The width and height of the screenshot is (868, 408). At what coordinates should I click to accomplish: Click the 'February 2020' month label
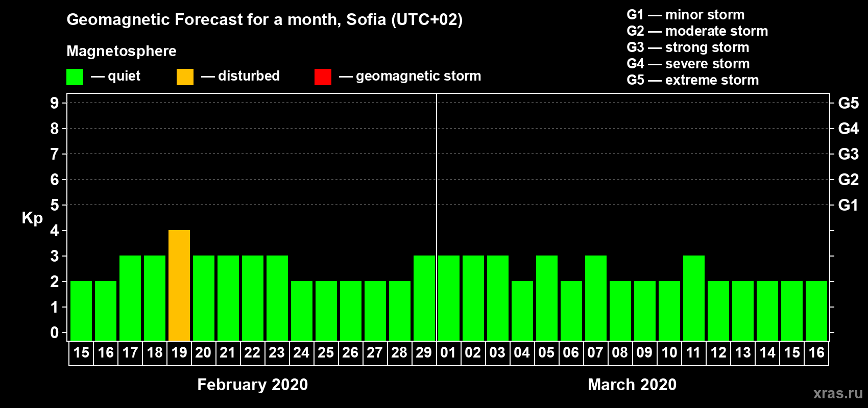pos(253,385)
